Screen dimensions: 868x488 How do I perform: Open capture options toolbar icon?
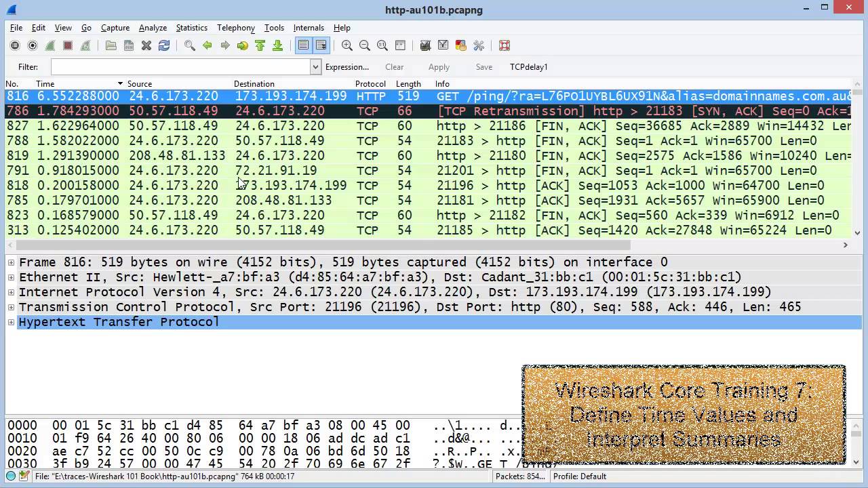[33, 45]
